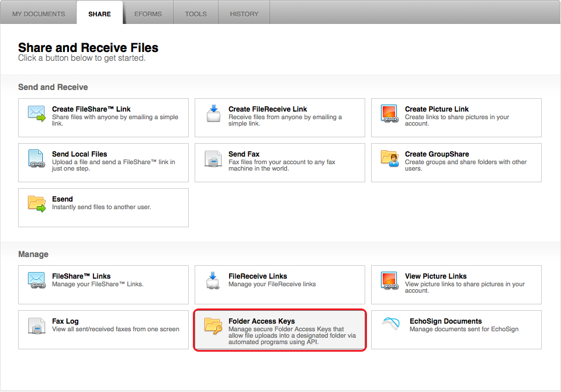Screen dimensions: 561x392
Task: Open the "Create FileShare™ Link" title
Action: pos(91,109)
